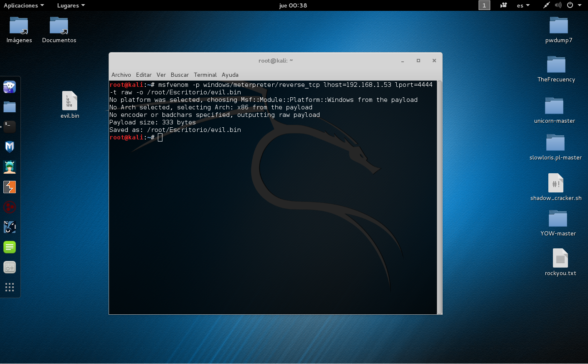Select the evil.bin file on desktop
Screen dimensions: 588x364
click(x=70, y=105)
